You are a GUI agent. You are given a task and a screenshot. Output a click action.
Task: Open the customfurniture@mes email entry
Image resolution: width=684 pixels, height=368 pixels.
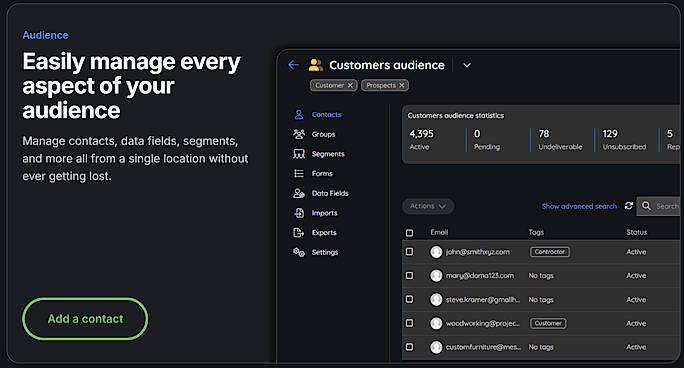coord(483,347)
